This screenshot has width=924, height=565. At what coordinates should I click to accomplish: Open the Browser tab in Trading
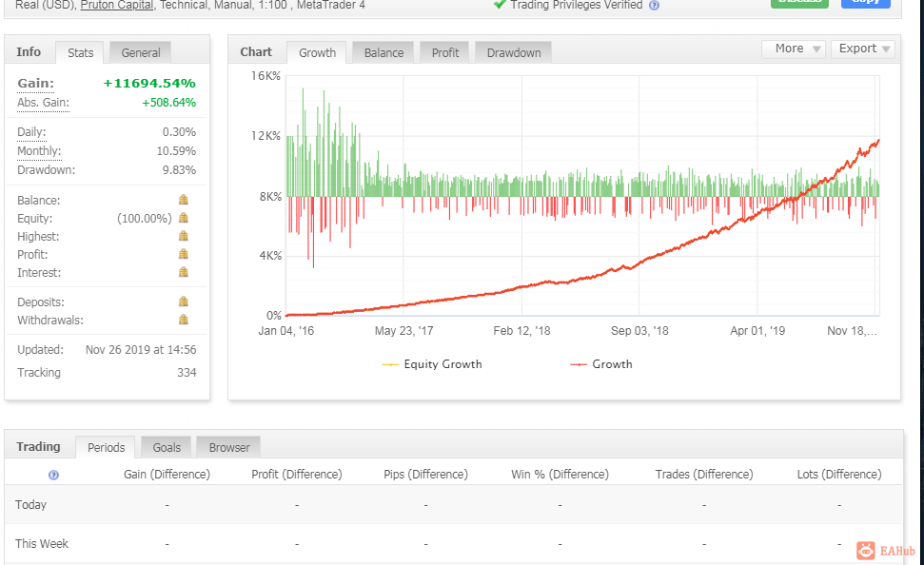[x=228, y=447]
